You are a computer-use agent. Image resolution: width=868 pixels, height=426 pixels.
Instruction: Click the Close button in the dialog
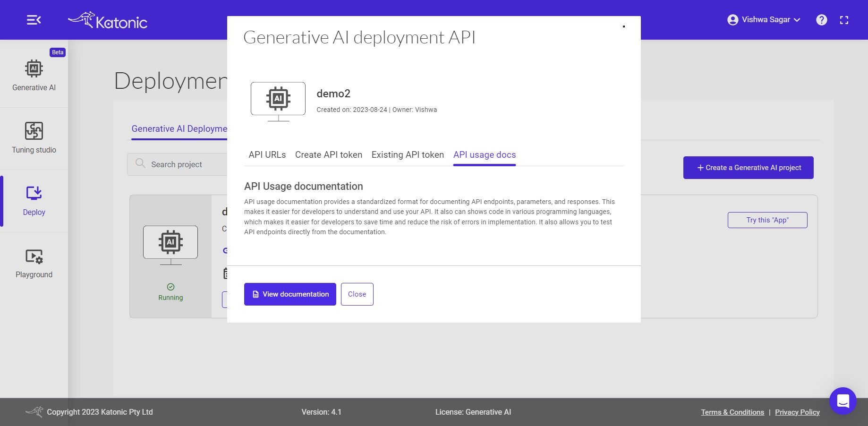click(x=357, y=294)
